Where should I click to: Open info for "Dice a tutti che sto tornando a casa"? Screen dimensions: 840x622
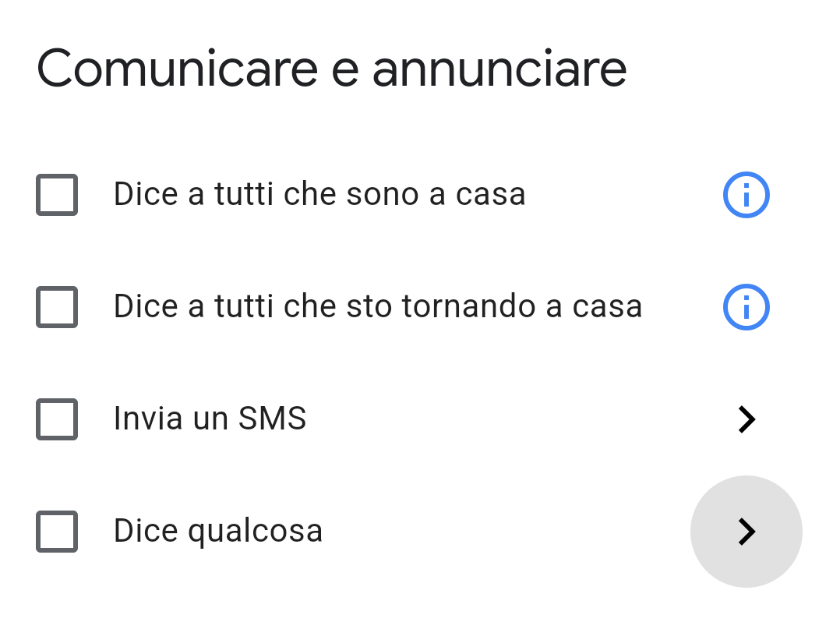(x=746, y=306)
